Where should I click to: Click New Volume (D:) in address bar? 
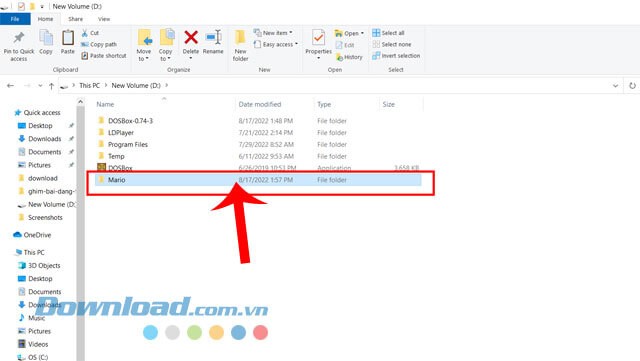[136, 85]
